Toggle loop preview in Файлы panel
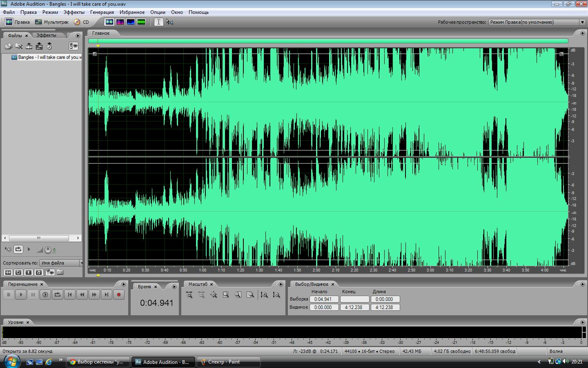This screenshot has height=368, width=588. click(x=18, y=249)
